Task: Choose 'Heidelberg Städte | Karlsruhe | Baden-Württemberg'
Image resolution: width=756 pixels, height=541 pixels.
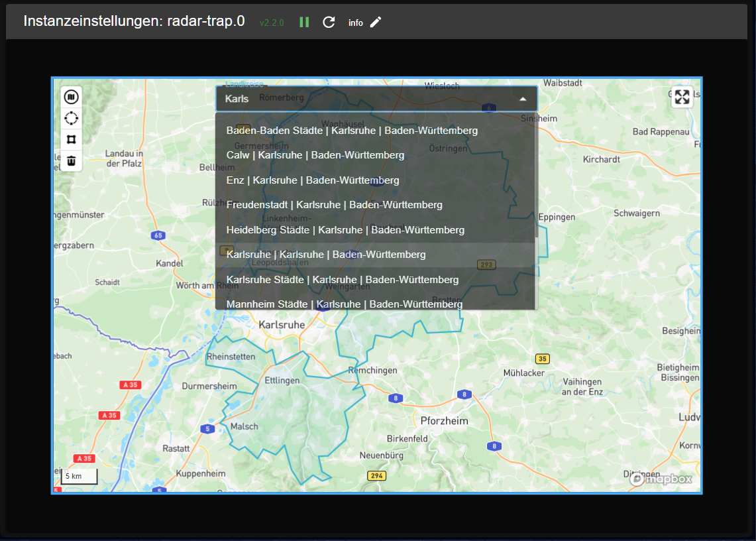Action: [375, 230]
